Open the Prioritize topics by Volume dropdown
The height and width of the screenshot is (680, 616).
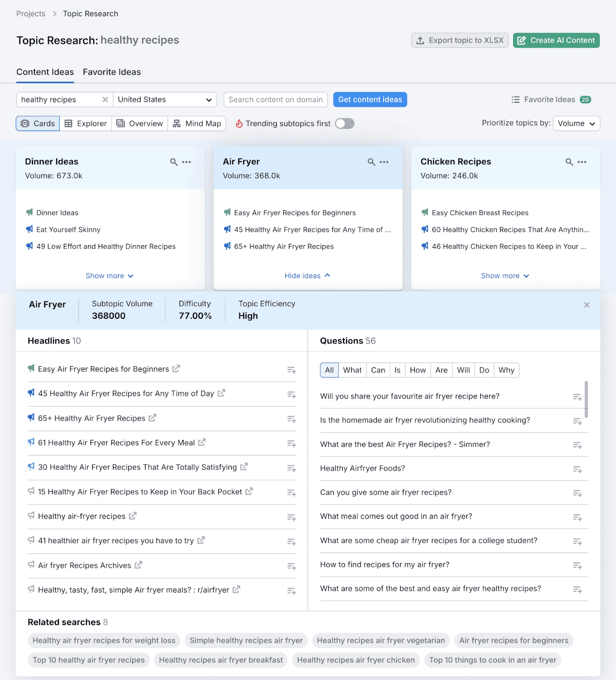[576, 124]
